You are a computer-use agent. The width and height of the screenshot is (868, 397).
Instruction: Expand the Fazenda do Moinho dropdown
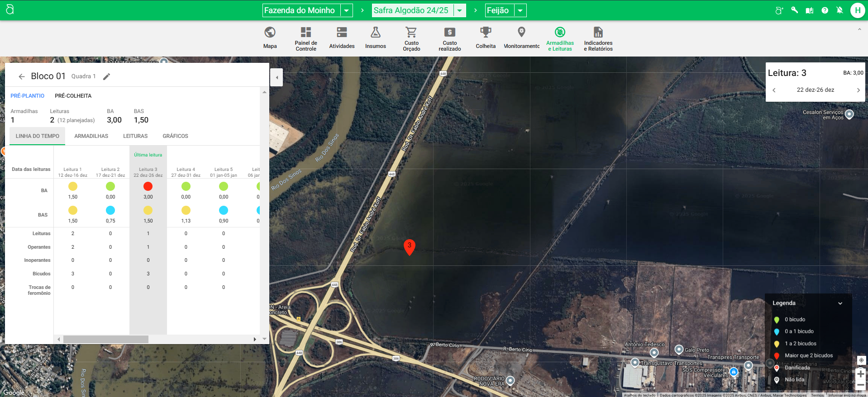[347, 10]
